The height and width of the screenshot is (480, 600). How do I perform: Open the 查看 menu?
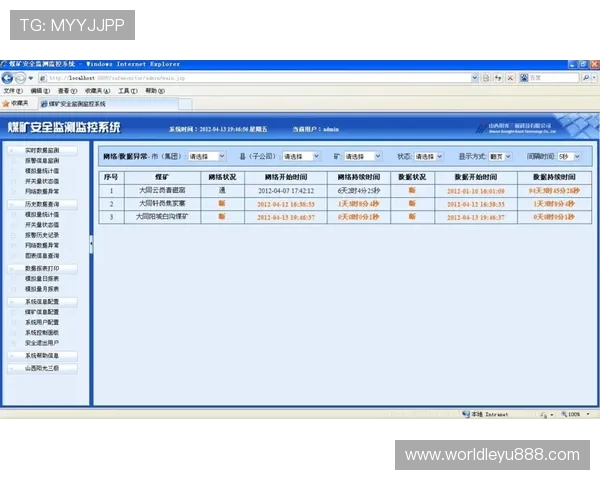point(67,91)
